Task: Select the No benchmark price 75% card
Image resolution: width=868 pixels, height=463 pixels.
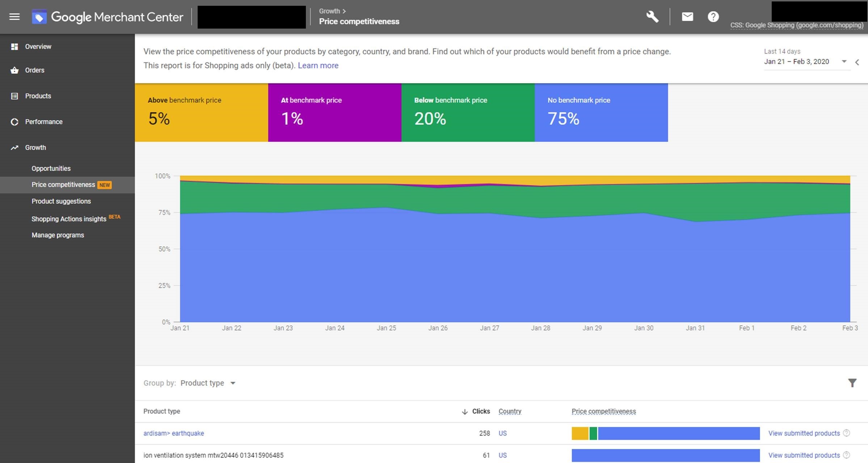Action: pyautogui.click(x=601, y=112)
